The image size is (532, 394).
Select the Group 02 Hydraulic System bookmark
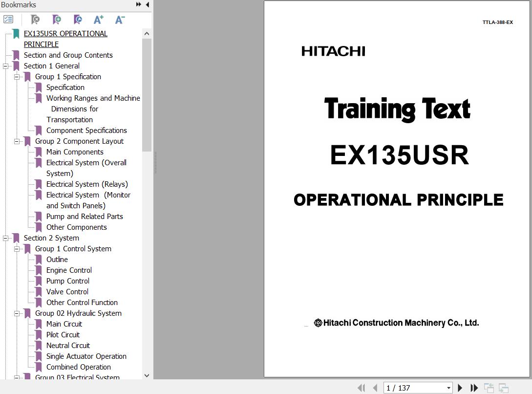point(78,313)
